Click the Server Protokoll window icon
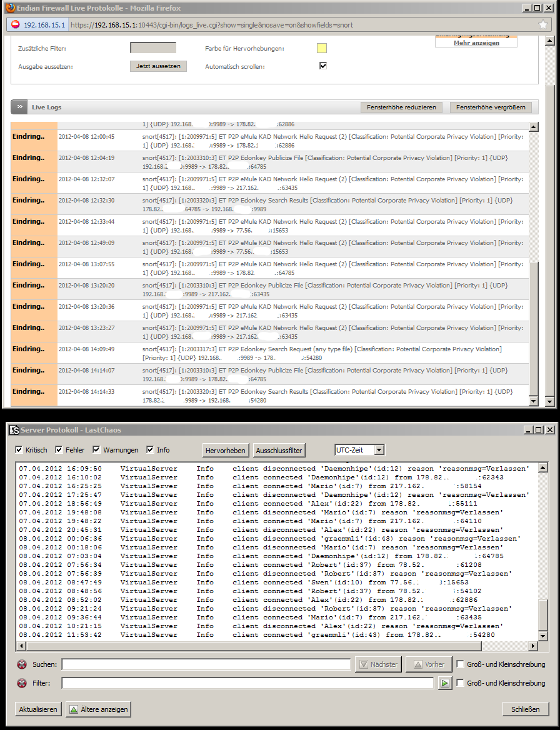The width and height of the screenshot is (560, 730). click(x=14, y=430)
